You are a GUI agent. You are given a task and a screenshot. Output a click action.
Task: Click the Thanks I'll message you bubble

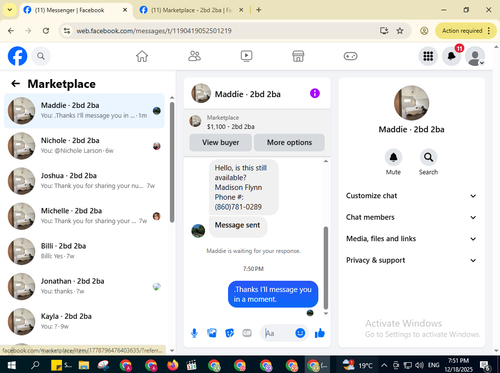273,294
